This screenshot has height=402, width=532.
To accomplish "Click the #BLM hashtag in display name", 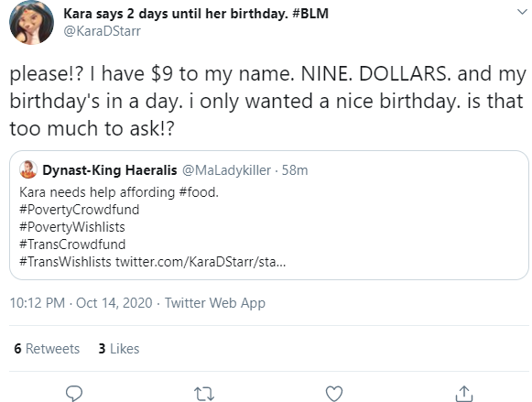I will [x=309, y=14].
